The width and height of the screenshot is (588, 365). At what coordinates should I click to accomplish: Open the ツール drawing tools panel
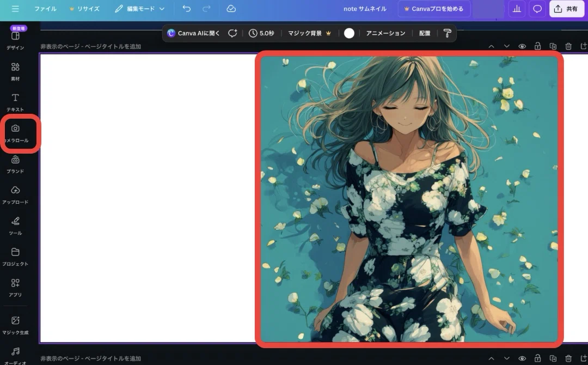click(x=15, y=226)
